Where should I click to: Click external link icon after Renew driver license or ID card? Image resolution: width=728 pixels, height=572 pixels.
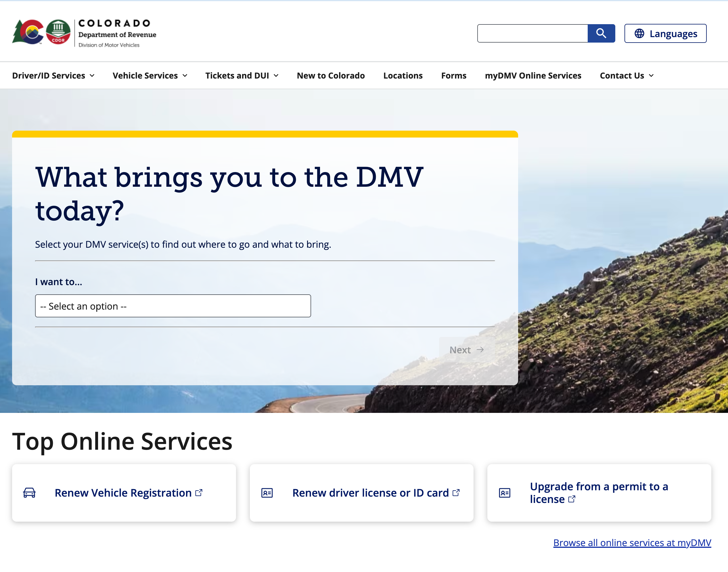[x=456, y=493]
